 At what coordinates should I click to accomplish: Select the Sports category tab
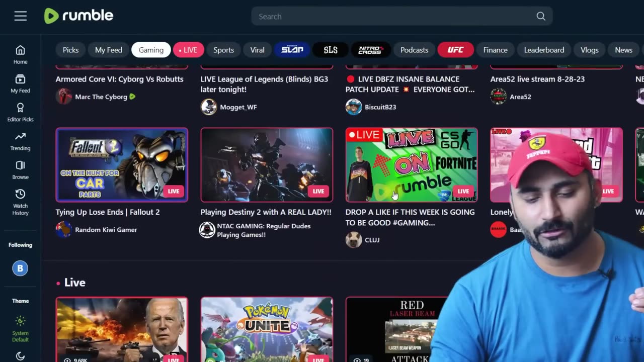pyautogui.click(x=223, y=50)
